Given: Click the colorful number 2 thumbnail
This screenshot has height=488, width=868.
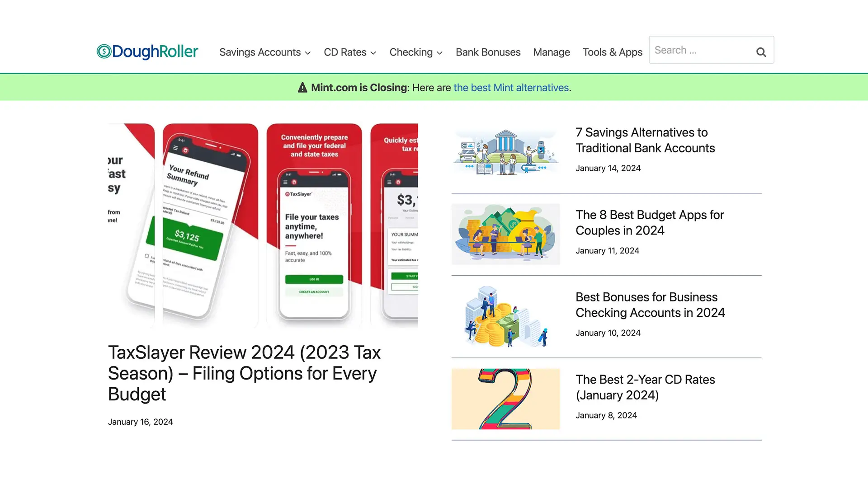Looking at the screenshot, I should point(505,399).
